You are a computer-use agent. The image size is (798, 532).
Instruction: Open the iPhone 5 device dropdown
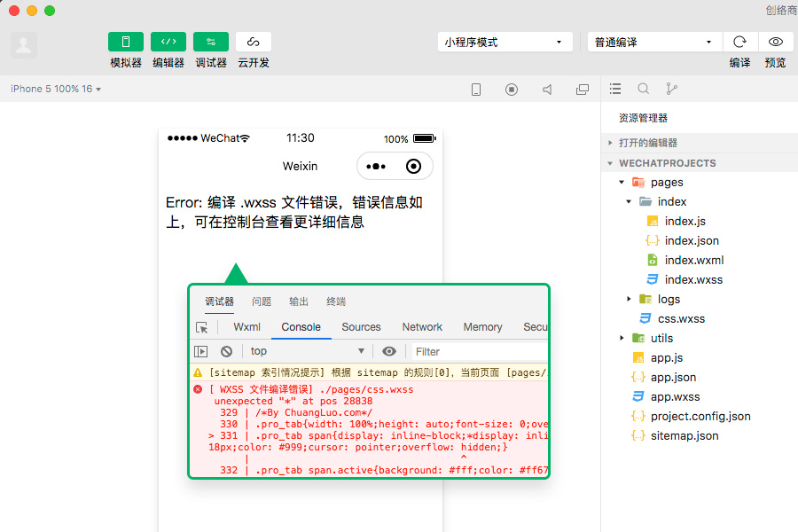click(53, 89)
